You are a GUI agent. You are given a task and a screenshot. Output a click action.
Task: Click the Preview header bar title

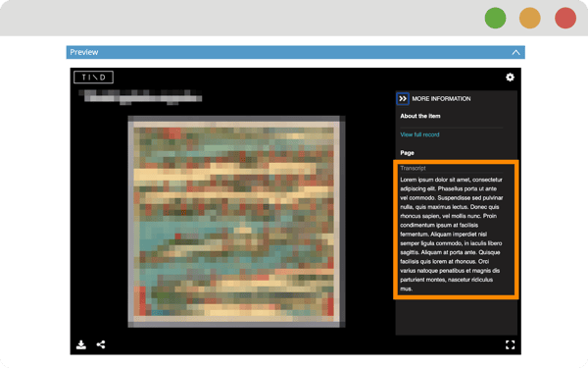[84, 52]
